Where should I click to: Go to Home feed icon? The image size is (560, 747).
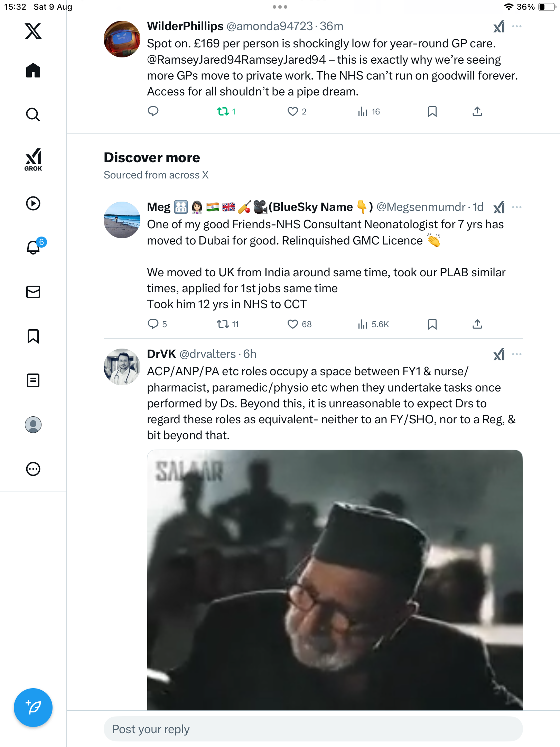click(33, 71)
